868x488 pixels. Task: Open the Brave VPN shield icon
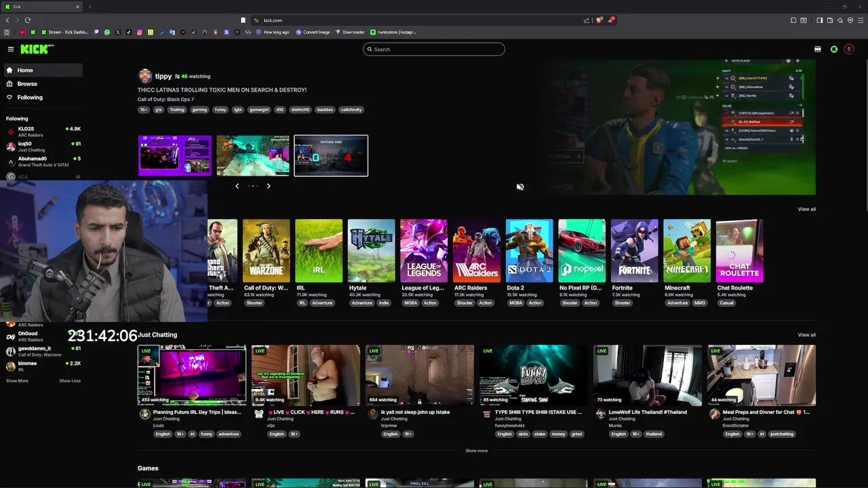(x=850, y=20)
